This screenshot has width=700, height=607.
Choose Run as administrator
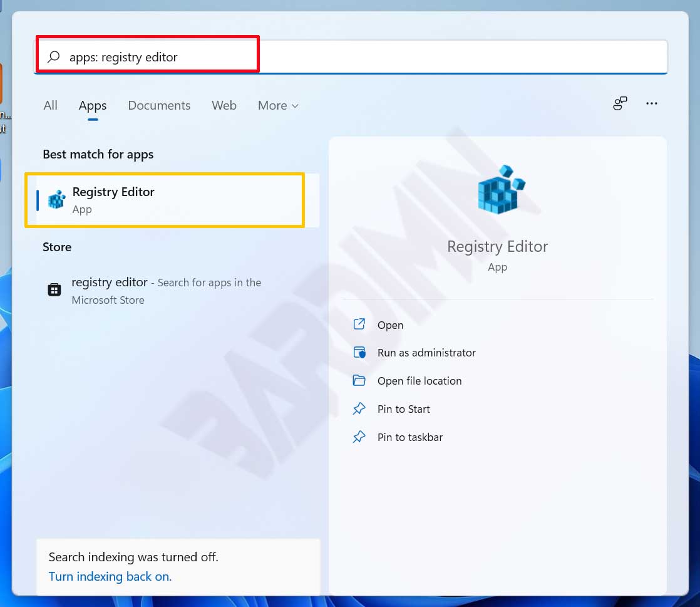click(x=426, y=353)
